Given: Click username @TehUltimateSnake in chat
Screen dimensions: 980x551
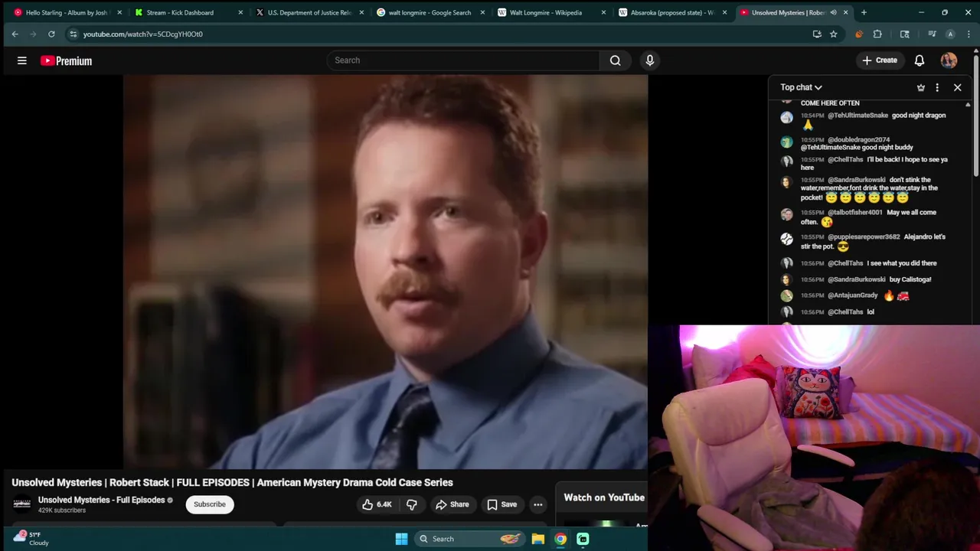Looking at the screenshot, I should [857, 116].
